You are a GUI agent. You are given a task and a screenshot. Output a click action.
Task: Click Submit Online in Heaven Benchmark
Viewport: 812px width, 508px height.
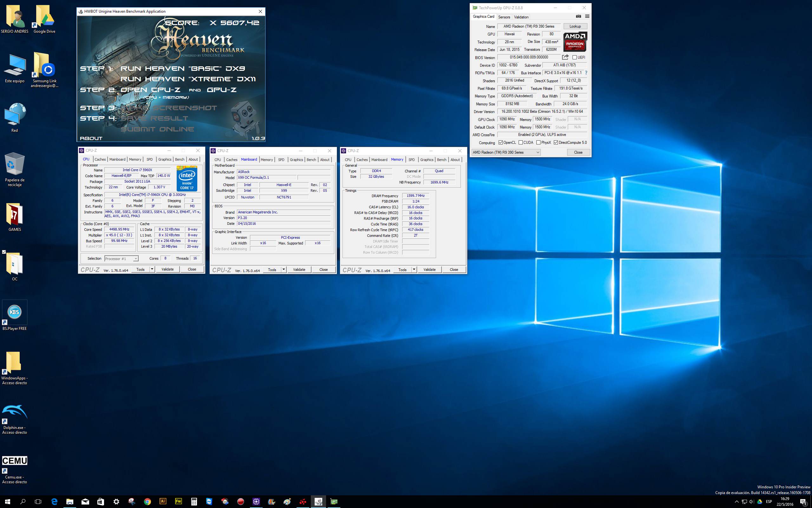(x=157, y=129)
